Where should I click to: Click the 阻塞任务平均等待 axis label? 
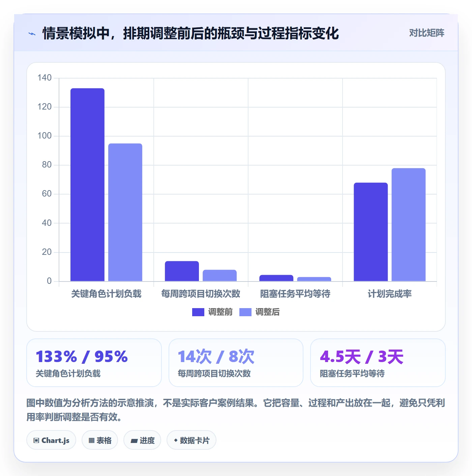coord(295,294)
